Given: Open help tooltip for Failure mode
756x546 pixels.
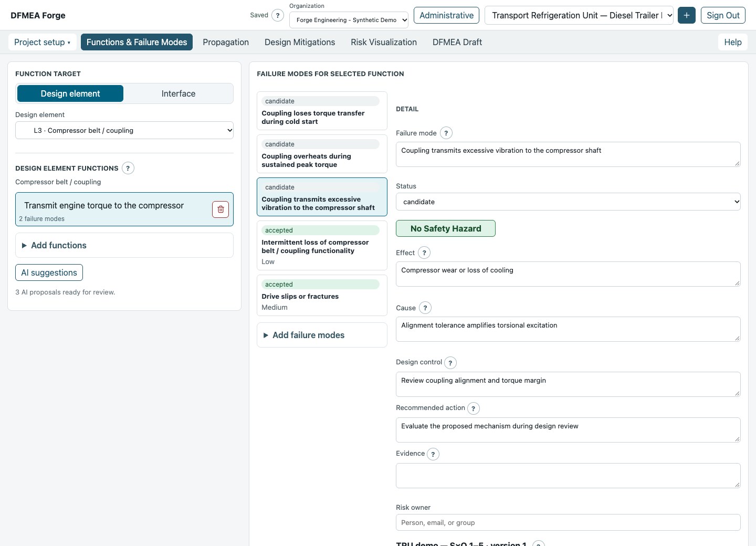Looking at the screenshot, I should point(446,133).
